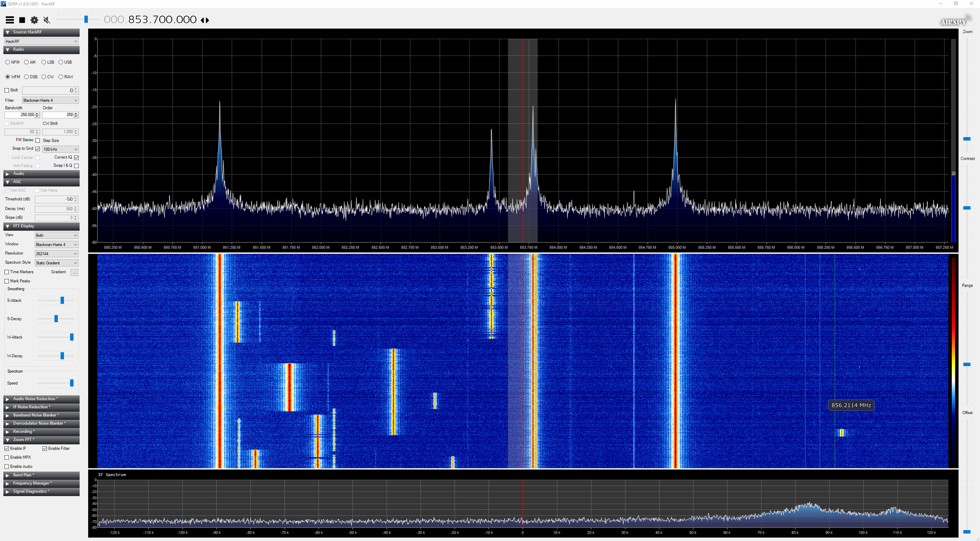Screen dimensions: 980x541
Task: Adjust the volume slider at top
Action: pyautogui.click(x=86, y=20)
